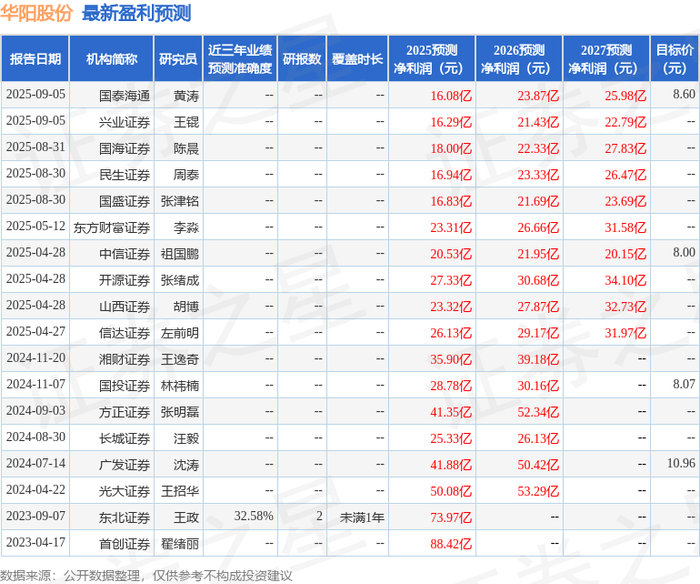Select the 2026预测净利润 column header

[x=519, y=59]
